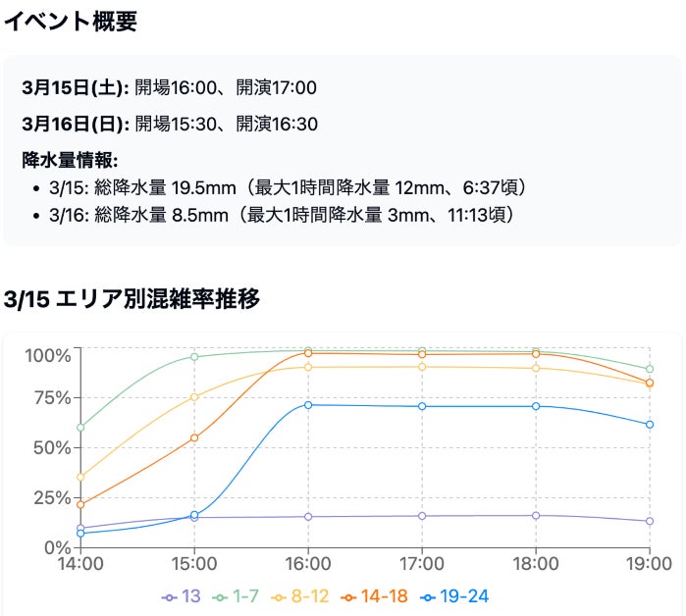Click the yellow 8-12 point at 17:00
The height and width of the screenshot is (616, 686).
tap(422, 367)
